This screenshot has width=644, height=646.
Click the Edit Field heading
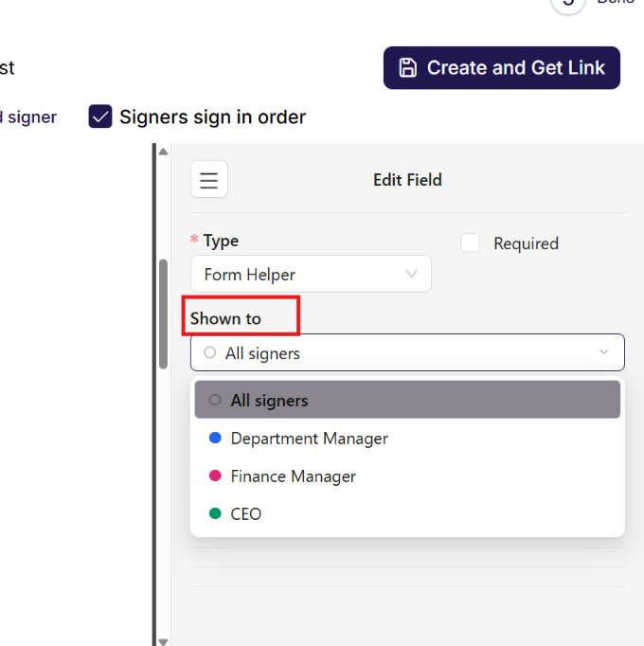coord(407,180)
